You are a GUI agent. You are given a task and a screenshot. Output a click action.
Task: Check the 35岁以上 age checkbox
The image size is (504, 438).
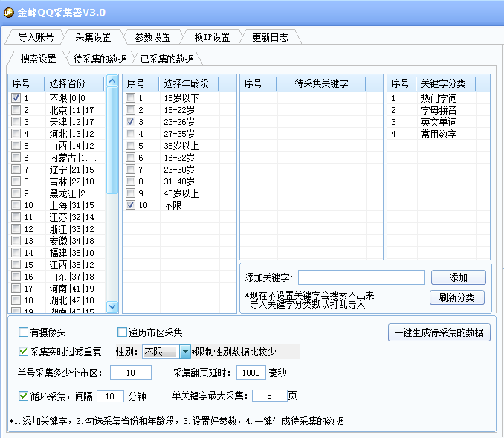pos(130,145)
